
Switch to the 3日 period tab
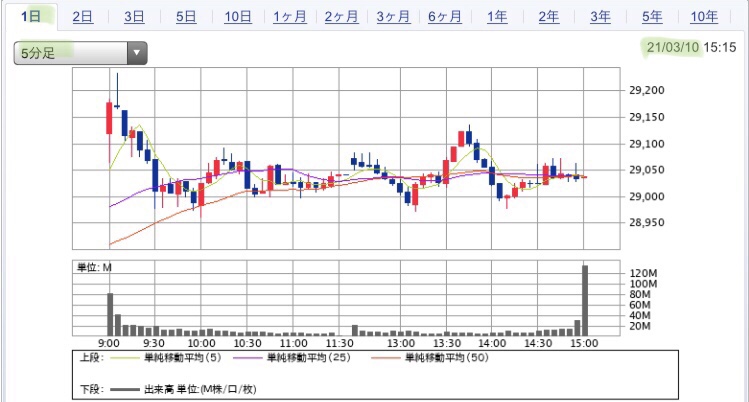pyautogui.click(x=134, y=17)
